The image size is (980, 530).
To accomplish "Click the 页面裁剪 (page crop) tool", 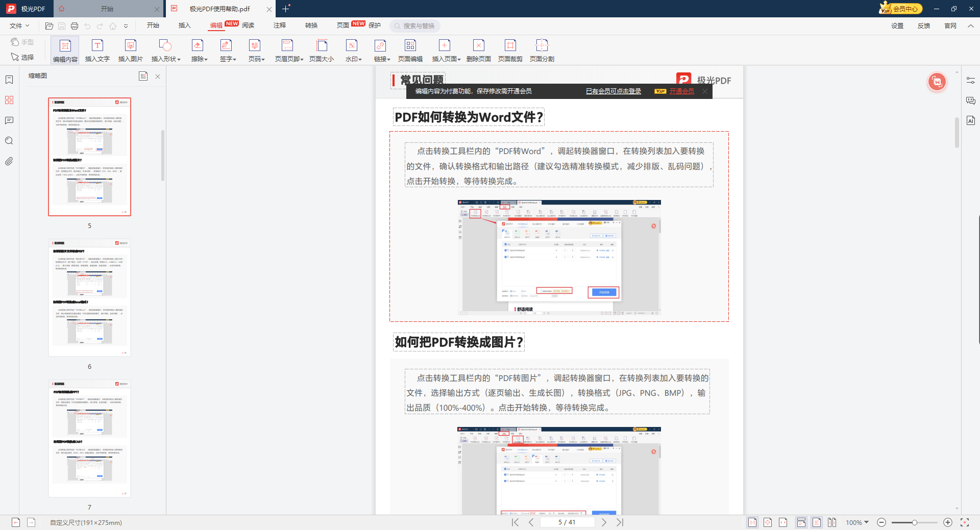I will (510, 49).
